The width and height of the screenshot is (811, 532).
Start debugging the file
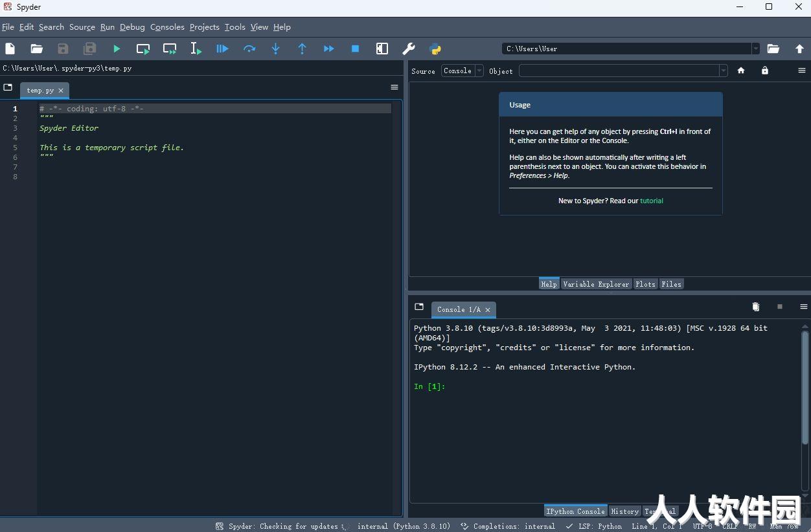[x=222, y=49]
